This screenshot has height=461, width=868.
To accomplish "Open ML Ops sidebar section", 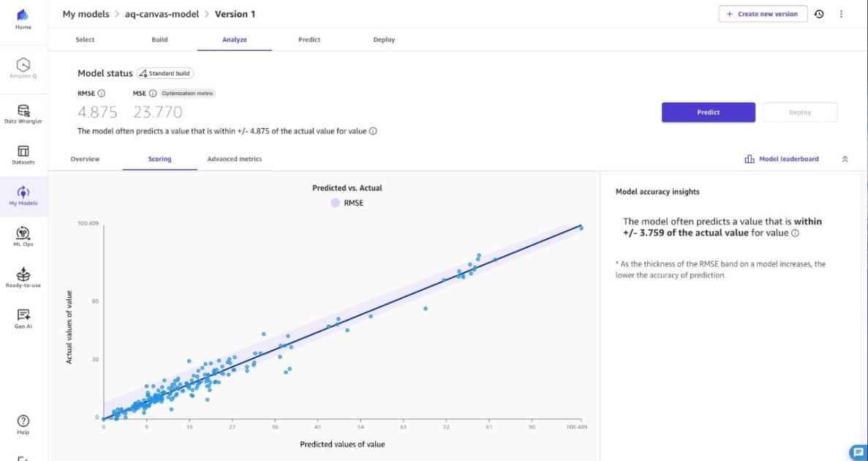I will 23,236.
